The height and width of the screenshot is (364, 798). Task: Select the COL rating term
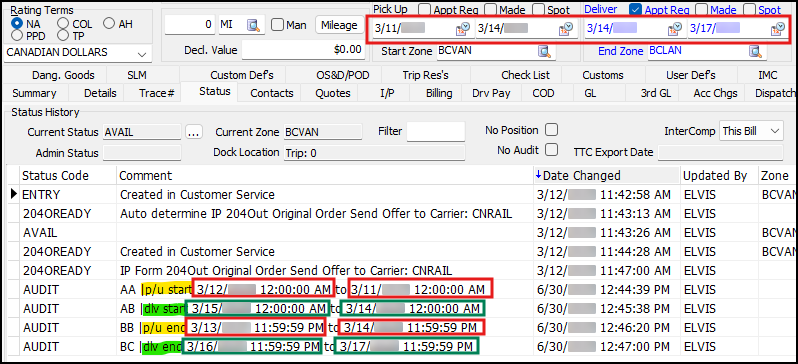coord(63,23)
